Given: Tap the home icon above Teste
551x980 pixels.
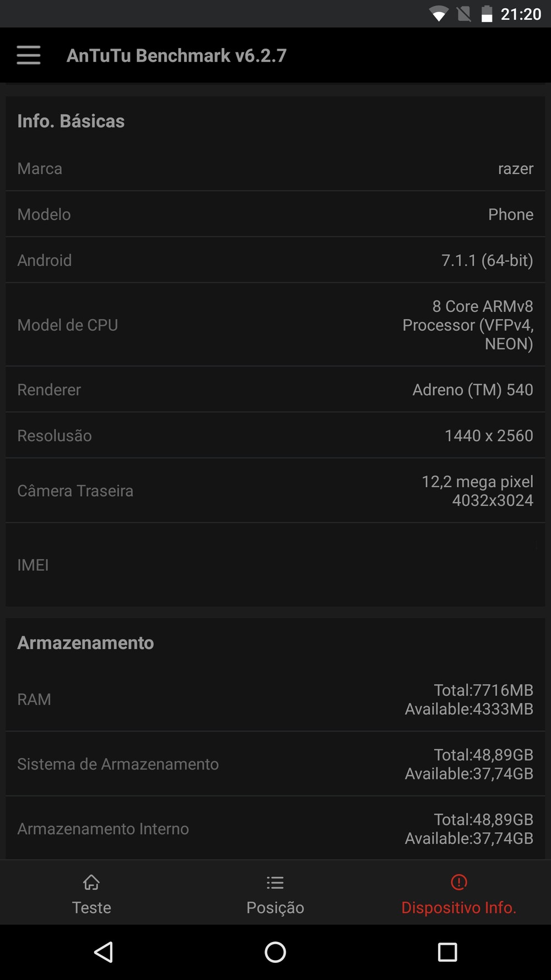Looking at the screenshot, I should [91, 882].
